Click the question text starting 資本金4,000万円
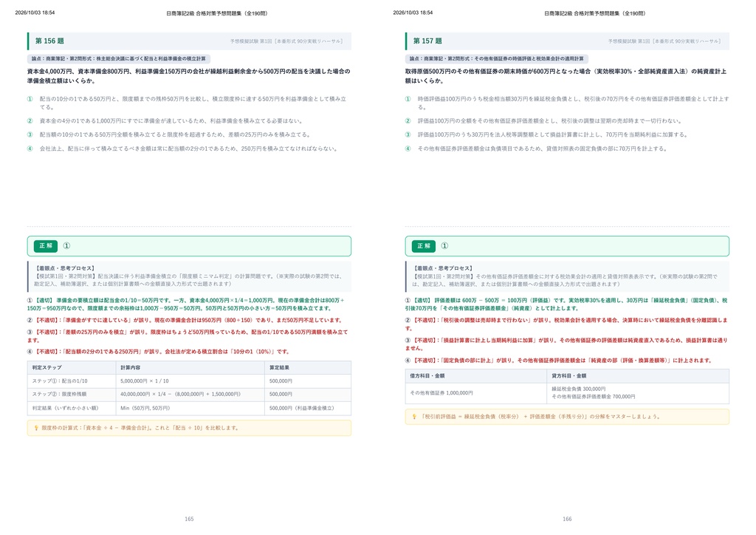The width and height of the screenshot is (756, 535). point(189,76)
